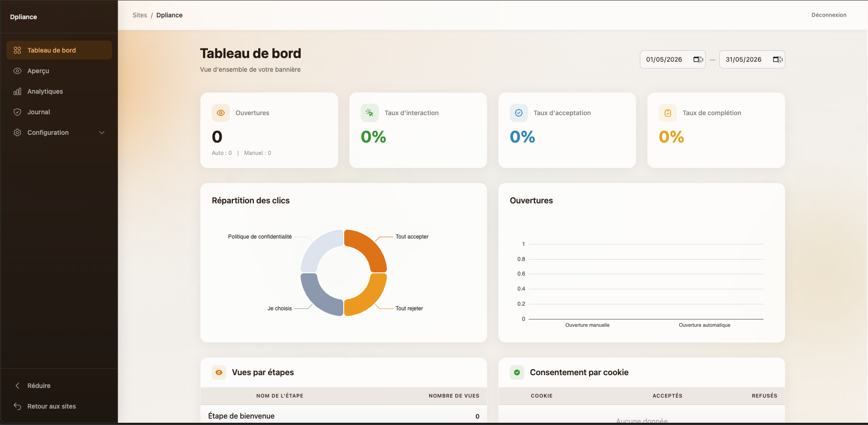The width and height of the screenshot is (868, 425).
Task: Click the Taux d'acceptation 0% value
Action: pyautogui.click(x=522, y=137)
